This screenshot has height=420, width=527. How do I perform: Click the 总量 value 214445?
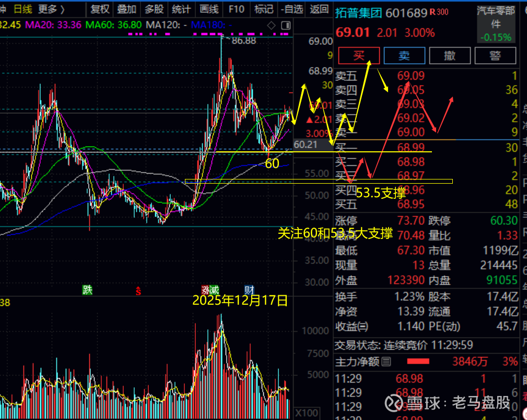pos(499,265)
